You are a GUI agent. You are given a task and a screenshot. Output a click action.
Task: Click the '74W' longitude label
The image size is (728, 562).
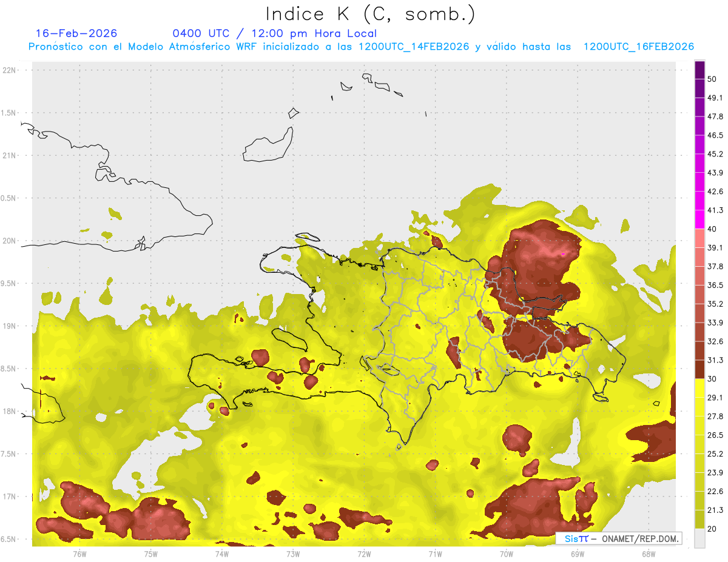222,554
